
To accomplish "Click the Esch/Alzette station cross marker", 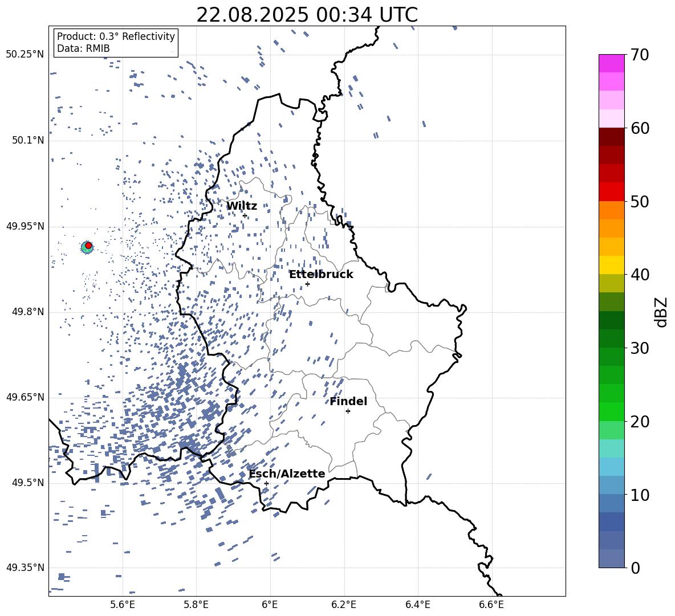I will coord(266,483).
